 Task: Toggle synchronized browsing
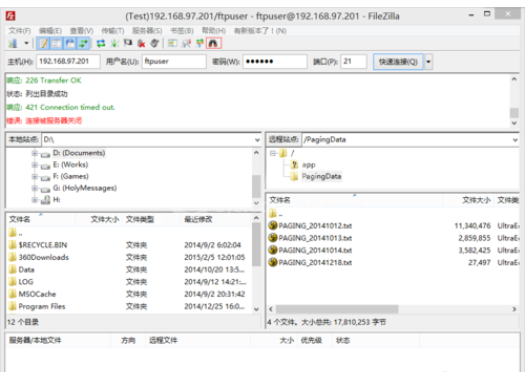pos(200,43)
